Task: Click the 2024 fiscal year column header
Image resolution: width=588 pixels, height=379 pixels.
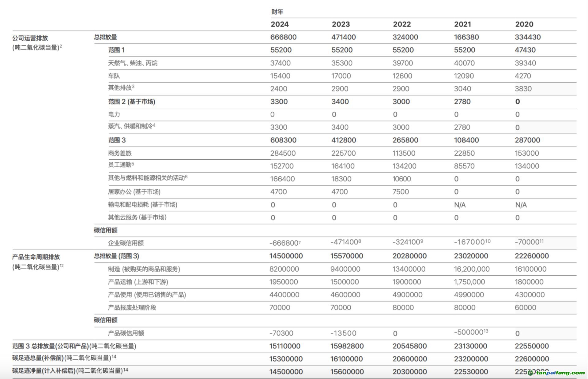Action: click(x=279, y=24)
